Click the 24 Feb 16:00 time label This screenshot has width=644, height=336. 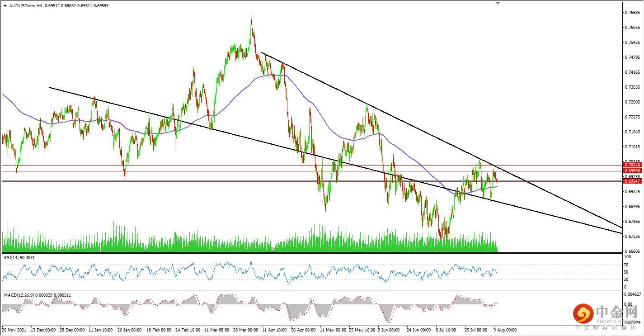click(188, 330)
